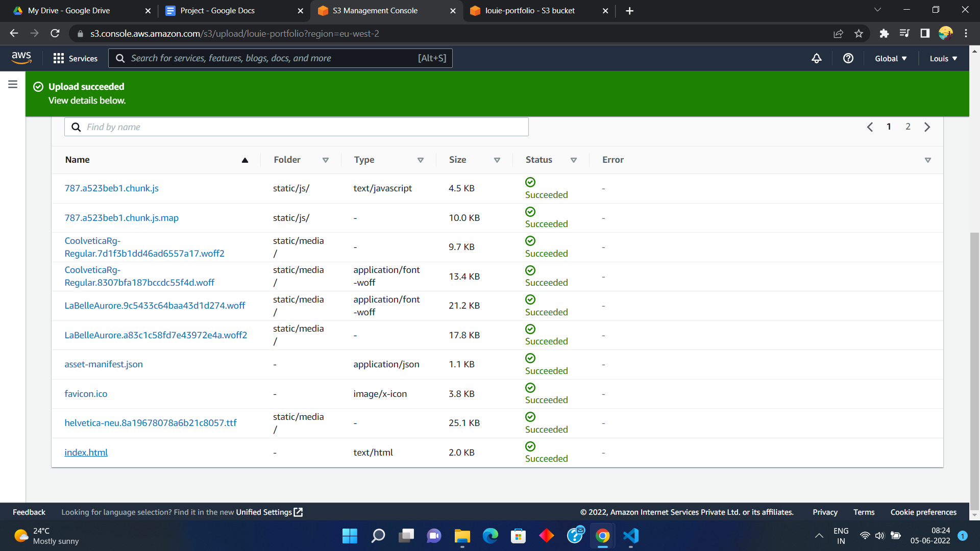The image size is (980, 551).
Task: Open File Explorer from taskbar
Action: (x=462, y=536)
